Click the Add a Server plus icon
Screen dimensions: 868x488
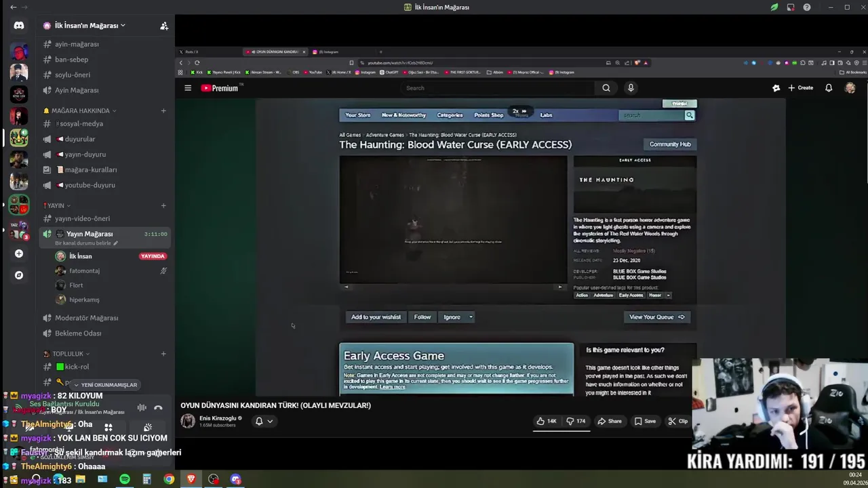[x=19, y=253]
